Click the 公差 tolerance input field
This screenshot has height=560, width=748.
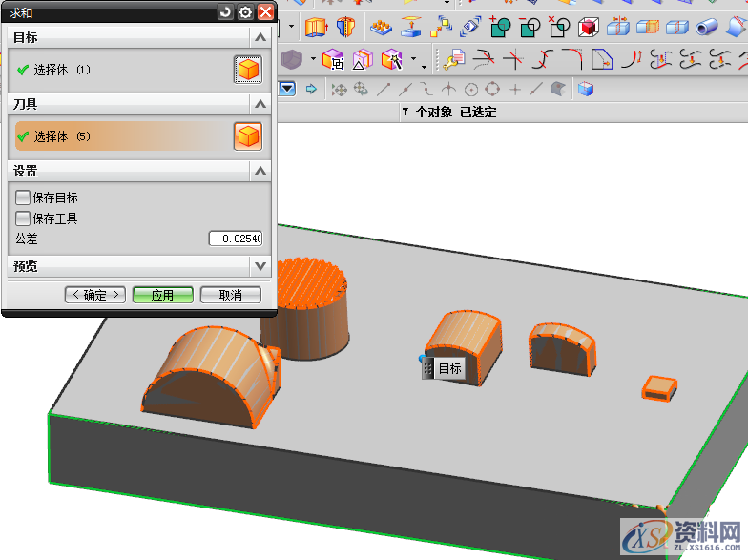235,239
